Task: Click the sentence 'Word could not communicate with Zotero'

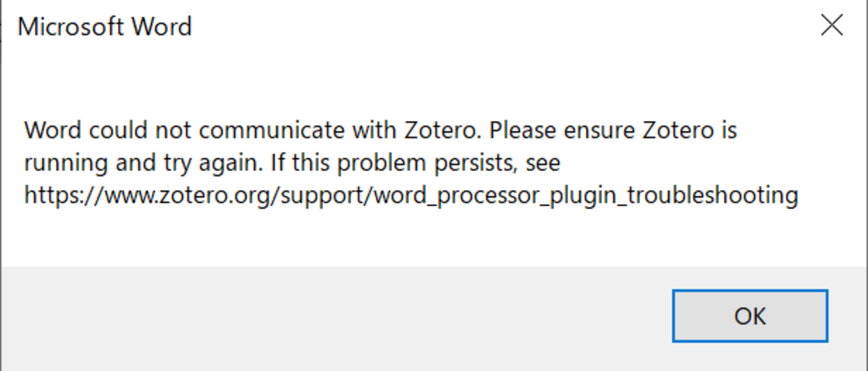Action: tap(251, 130)
